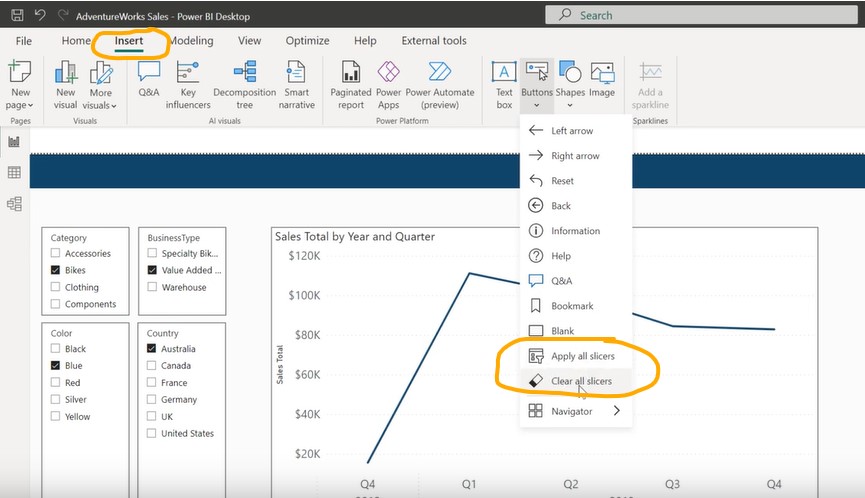Screen dimensions: 865x498
Task: Uncheck the Blue color checkbox
Action: (56, 366)
